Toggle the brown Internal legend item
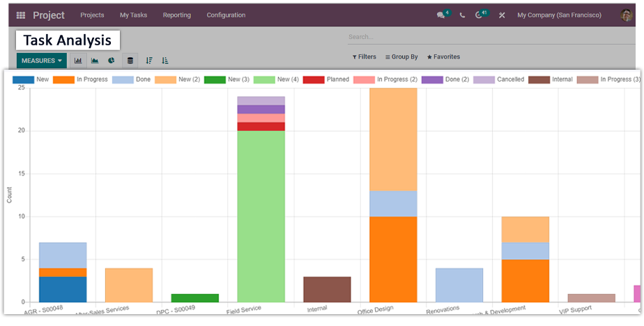Image resolution: width=644 pixels, height=326 pixels. pyautogui.click(x=551, y=79)
